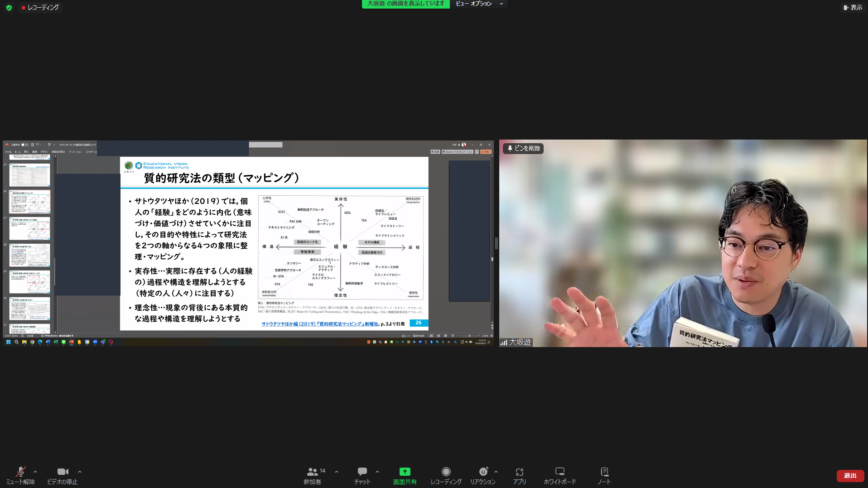The height and width of the screenshot is (488, 868).
Task: Open the Transitions tab (画面切り替え) in PowerPoint
Action: [x=58, y=152]
